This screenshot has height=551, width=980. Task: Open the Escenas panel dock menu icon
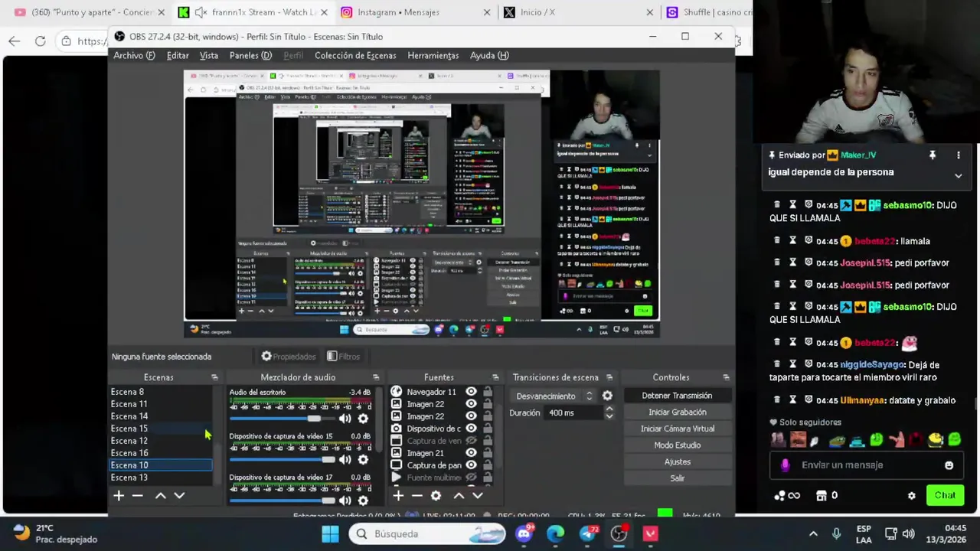(214, 377)
